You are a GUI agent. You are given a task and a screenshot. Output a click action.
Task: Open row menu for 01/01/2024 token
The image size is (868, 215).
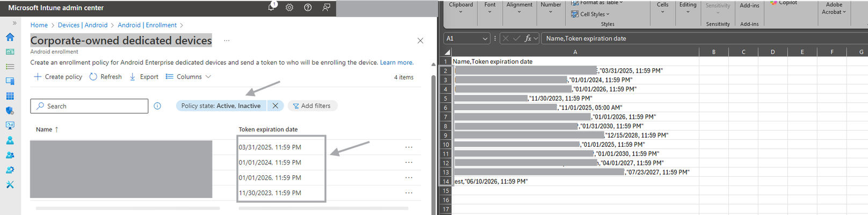click(x=409, y=162)
